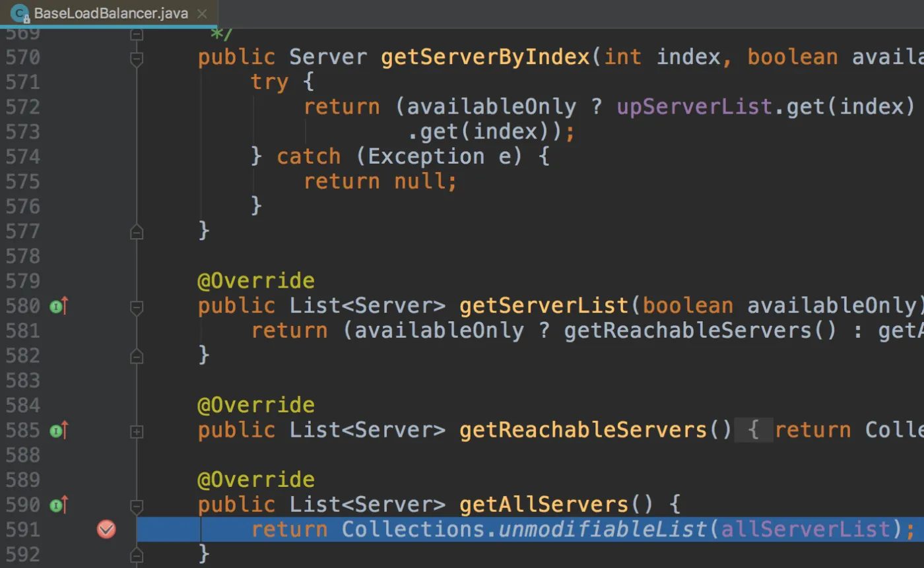This screenshot has height=568, width=924.
Task: Collapse the getServerByIndex method at line 570
Action: coord(137,59)
